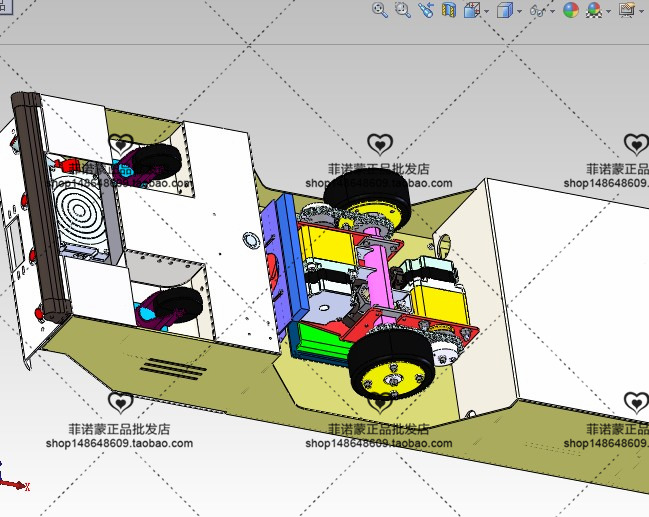Open the View Settings dropdown arrow

[642, 11]
